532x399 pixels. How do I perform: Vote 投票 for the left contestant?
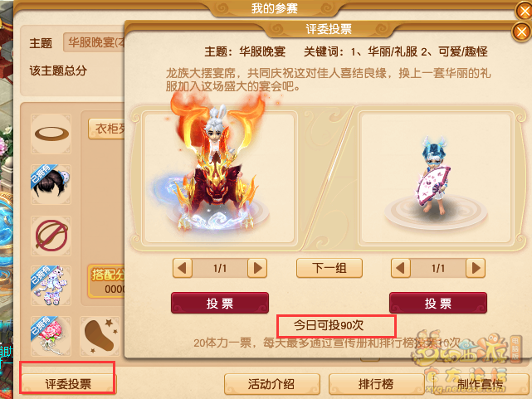point(220,303)
